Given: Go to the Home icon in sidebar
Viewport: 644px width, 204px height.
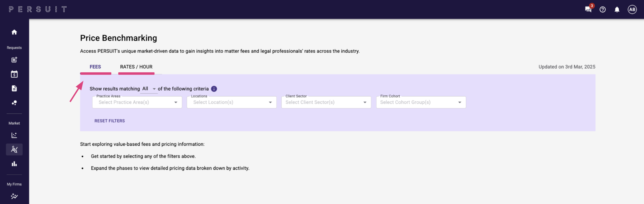Looking at the screenshot, I should click(14, 32).
